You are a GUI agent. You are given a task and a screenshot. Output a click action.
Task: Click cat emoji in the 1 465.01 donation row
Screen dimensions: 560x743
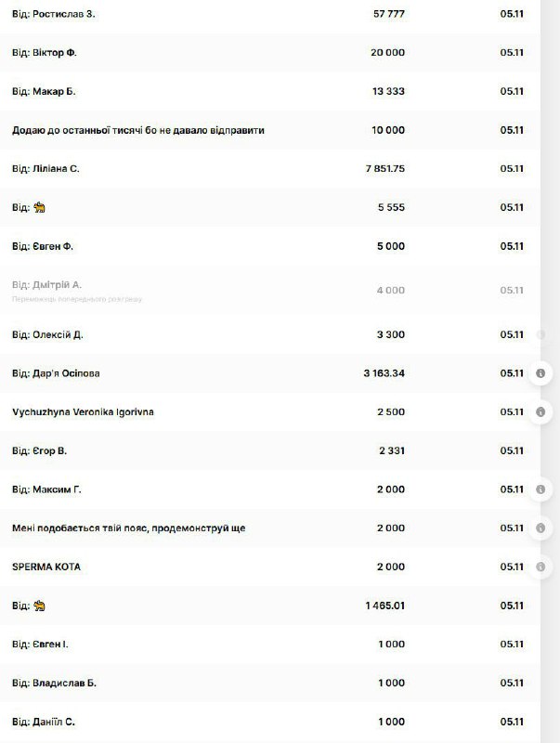[x=39, y=606]
